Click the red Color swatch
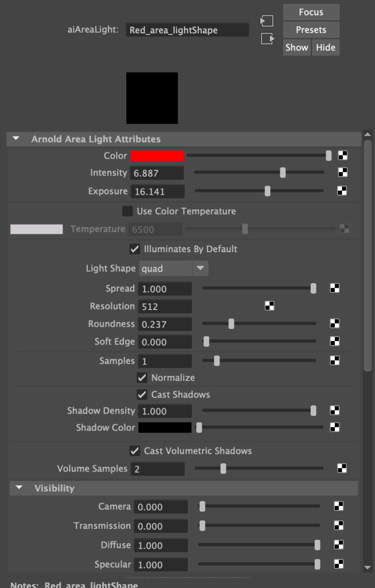Image resolution: width=375 pixels, height=588 pixels. click(x=157, y=156)
